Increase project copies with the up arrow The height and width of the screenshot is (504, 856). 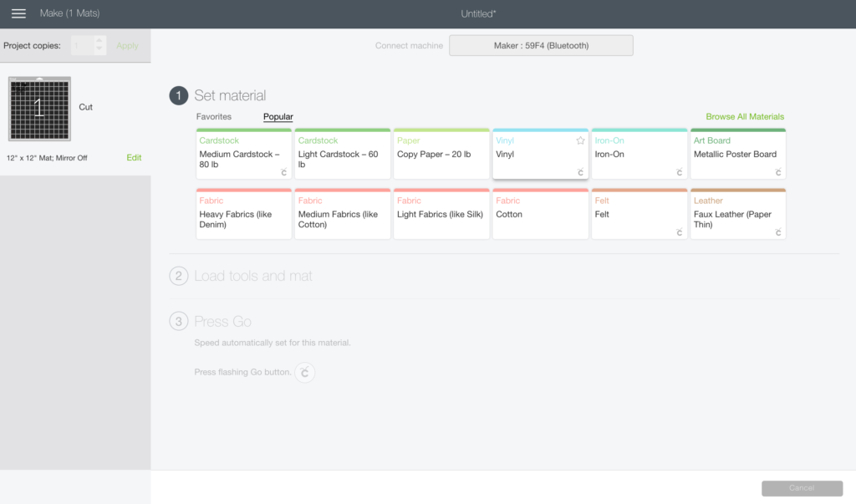[99, 40]
